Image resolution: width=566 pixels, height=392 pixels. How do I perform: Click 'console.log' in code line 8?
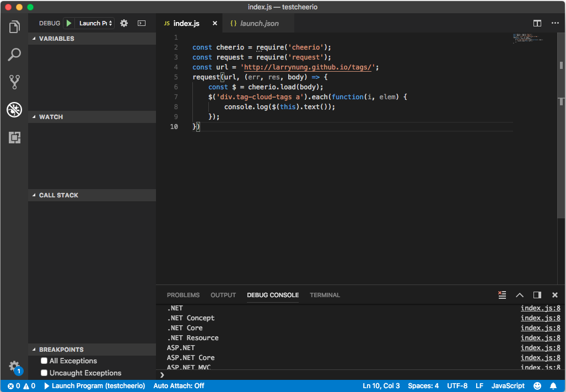[x=245, y=107]
